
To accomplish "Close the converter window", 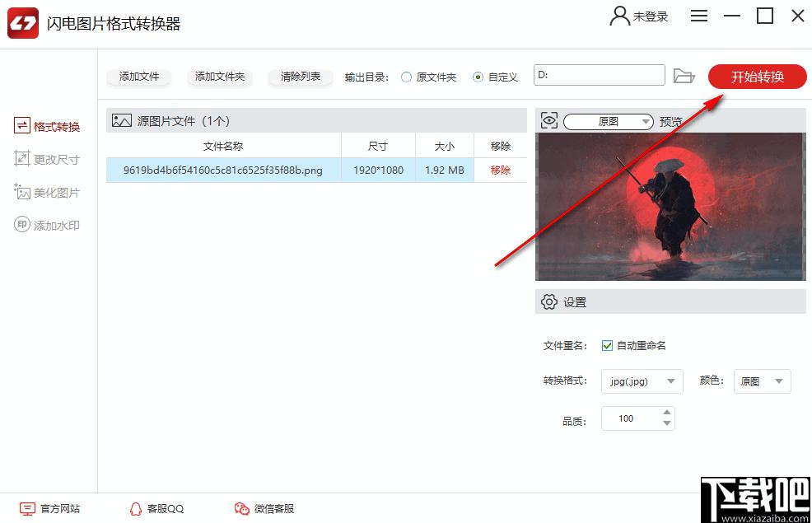I will tap(798, 16).
